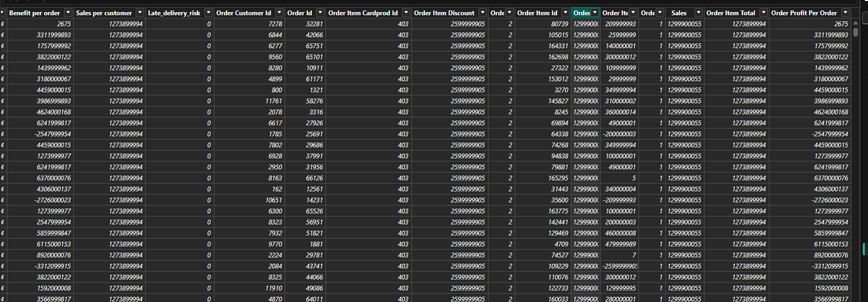This screenshot has width=868, height=302.
Task: Open the Sales per customer filter dropdown
Action: pyautogui.click(x=139, y=13)
